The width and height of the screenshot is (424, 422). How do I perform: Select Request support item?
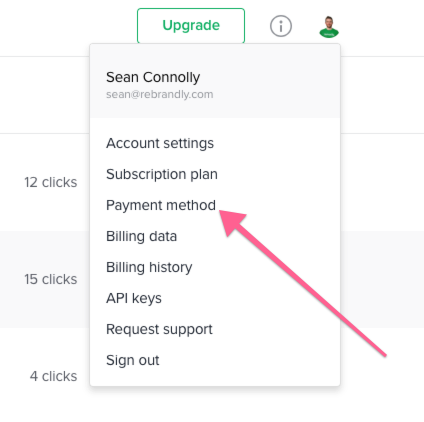[159, 329]
